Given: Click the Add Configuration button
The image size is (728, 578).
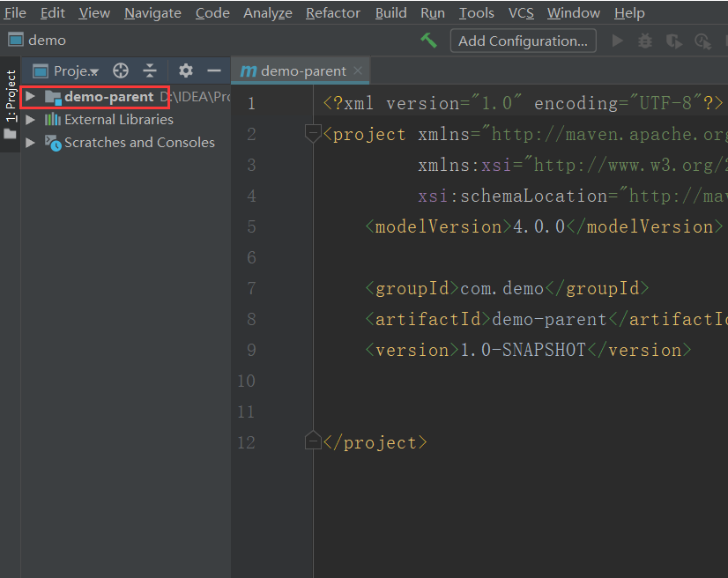Looking at the screenshot, I should point(524,41).
